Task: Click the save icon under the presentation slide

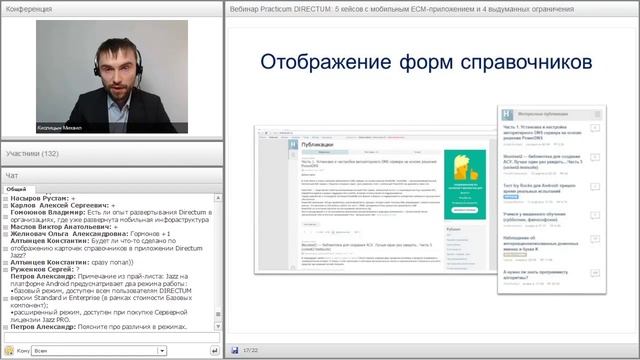Action: tap(235, 350)
